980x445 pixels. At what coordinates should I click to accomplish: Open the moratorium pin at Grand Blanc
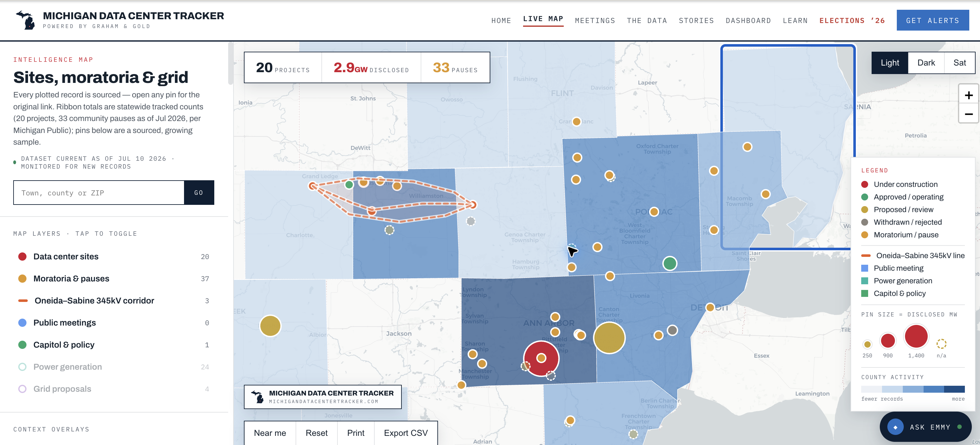576,122
